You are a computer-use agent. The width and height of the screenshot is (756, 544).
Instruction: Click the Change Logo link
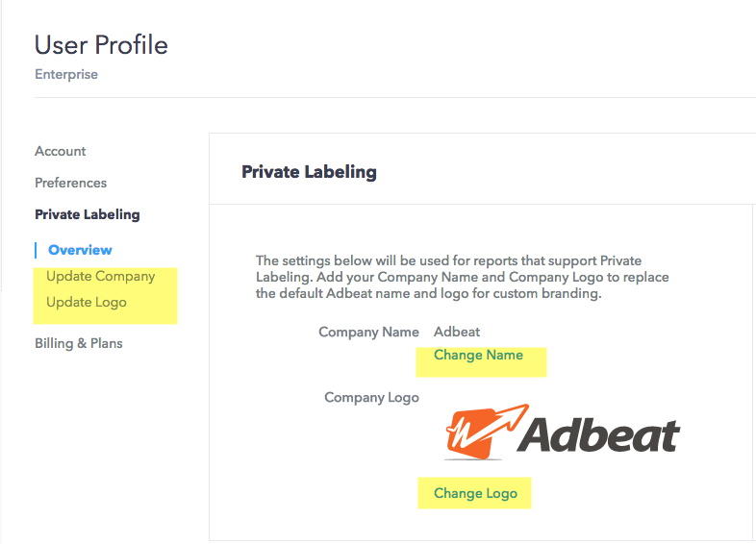[x=475, y=493]
